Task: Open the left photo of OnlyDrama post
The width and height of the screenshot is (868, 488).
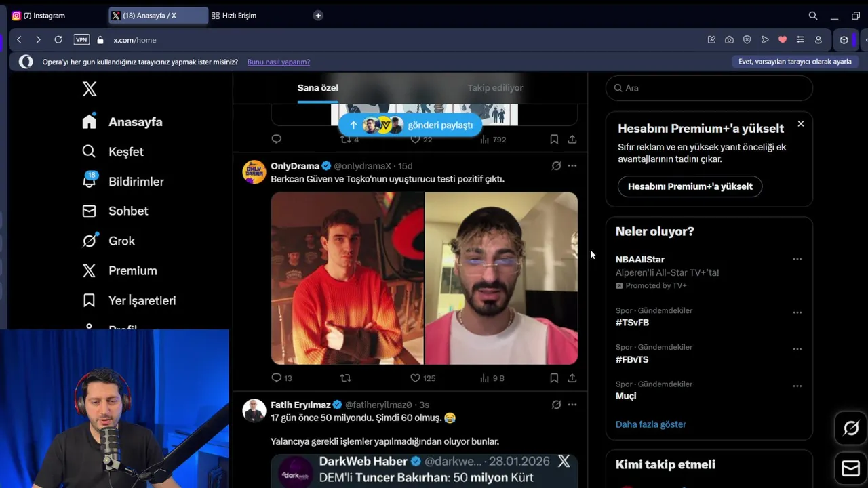Action: click(x=347, y=279)
